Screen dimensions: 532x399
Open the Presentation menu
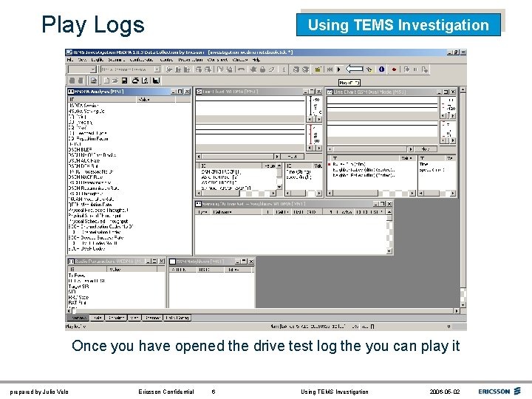191,60
